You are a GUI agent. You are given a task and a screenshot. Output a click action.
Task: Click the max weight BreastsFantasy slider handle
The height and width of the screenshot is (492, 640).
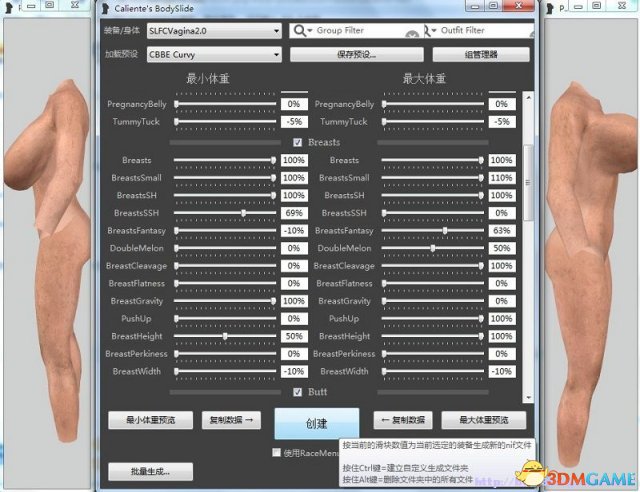tap(445, 230)
